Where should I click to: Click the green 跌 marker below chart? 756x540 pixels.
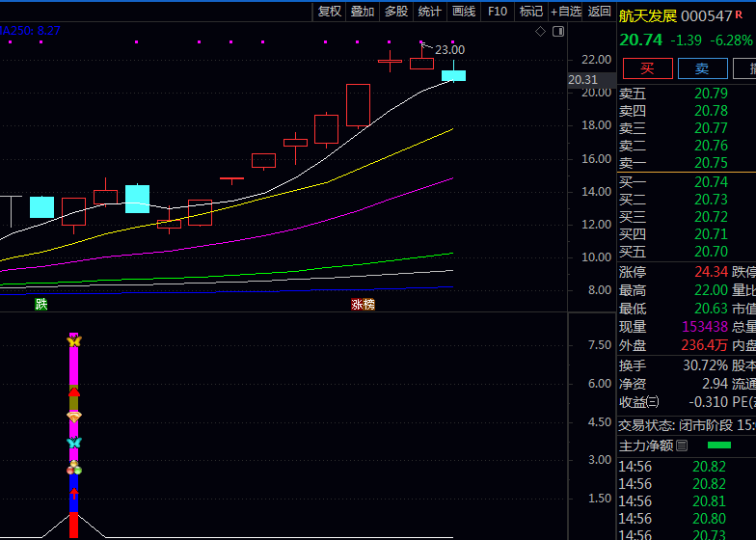click(40, 304)
